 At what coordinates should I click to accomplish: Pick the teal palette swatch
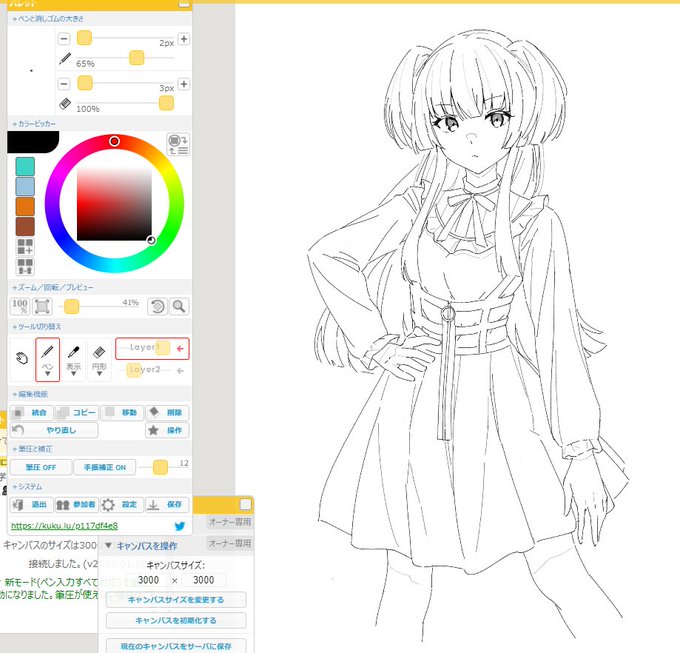click(25, 167)
